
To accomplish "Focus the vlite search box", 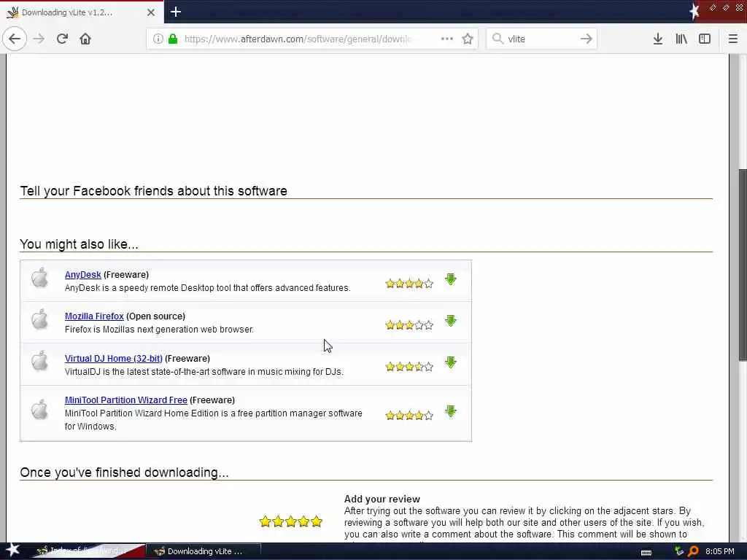I will point(541,39).
